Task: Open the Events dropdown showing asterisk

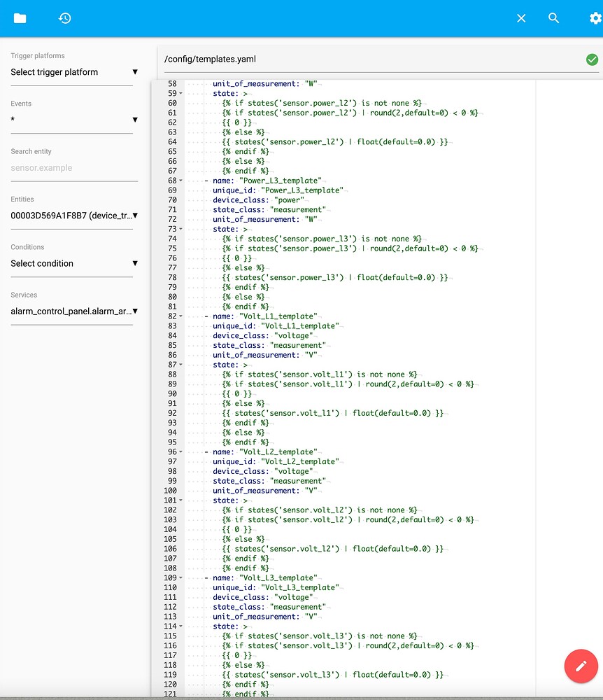Action: [x=74, y=120]
